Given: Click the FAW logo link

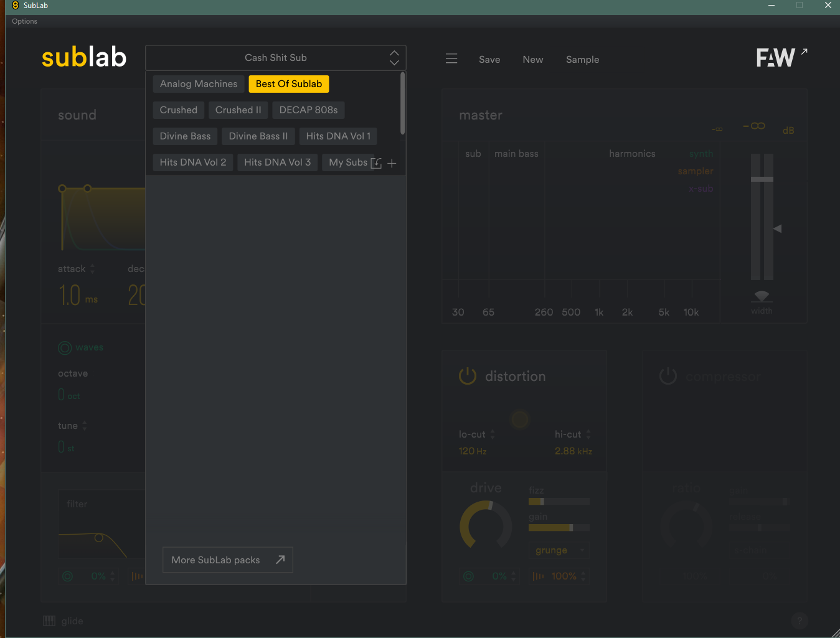Looking at the screenshot, I should (x=781, y=57).
